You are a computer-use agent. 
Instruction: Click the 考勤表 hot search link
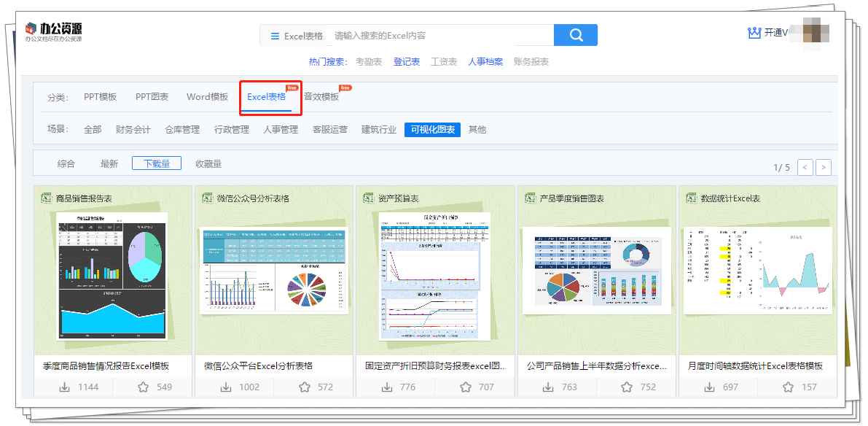pos(370,61)
